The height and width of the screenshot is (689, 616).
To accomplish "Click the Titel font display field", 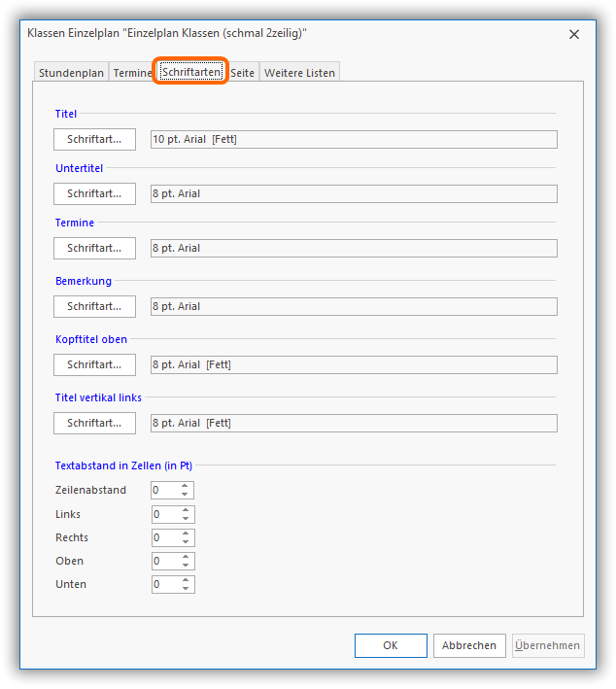I will click(354, 139).
